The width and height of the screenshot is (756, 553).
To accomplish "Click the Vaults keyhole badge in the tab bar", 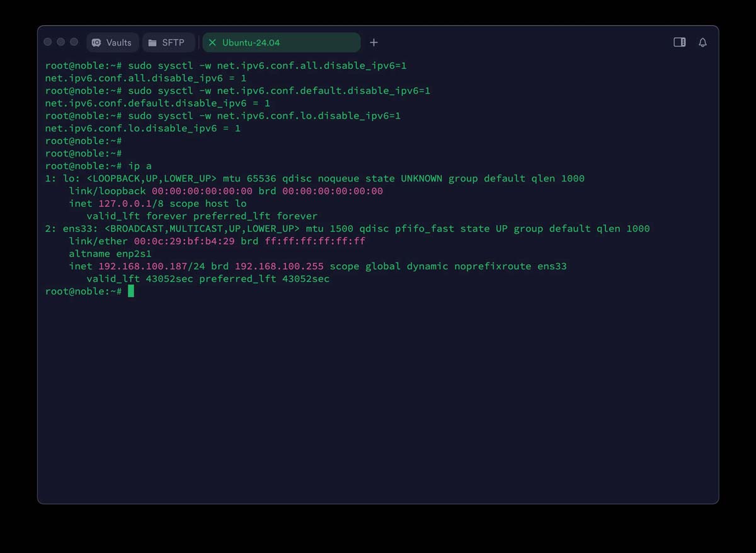I will 96,42.
